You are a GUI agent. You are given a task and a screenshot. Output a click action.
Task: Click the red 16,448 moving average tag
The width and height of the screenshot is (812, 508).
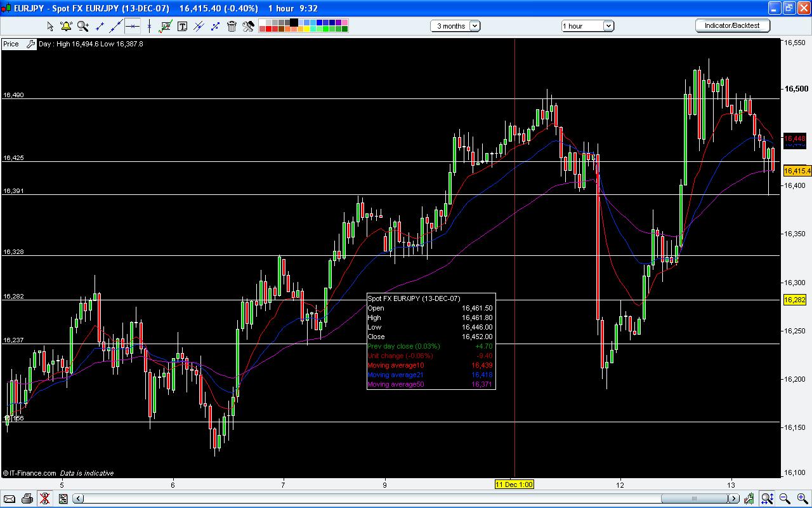(x=795, y=138)
